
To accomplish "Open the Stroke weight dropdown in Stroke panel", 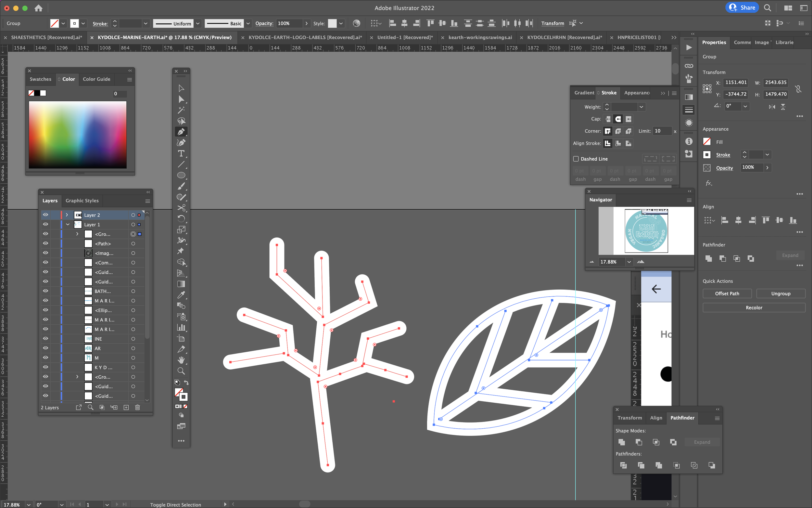I will [641, 107].
